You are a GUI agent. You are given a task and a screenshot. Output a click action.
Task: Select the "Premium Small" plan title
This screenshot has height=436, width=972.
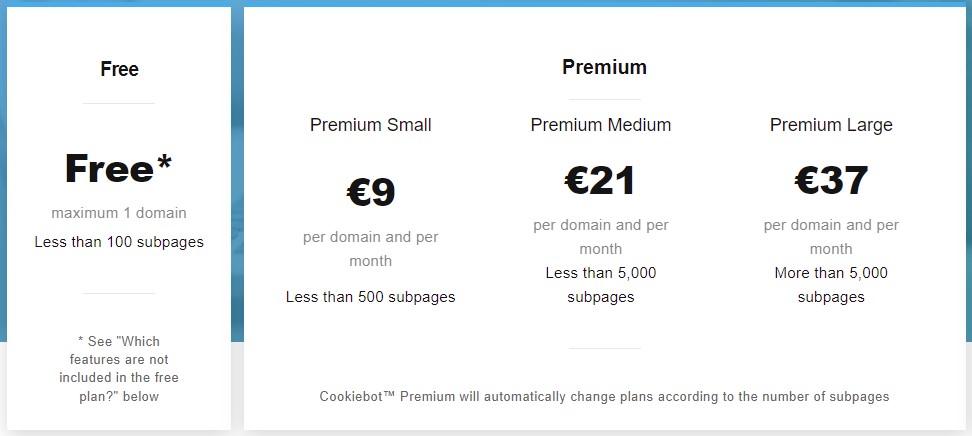[x=371, y=125]
